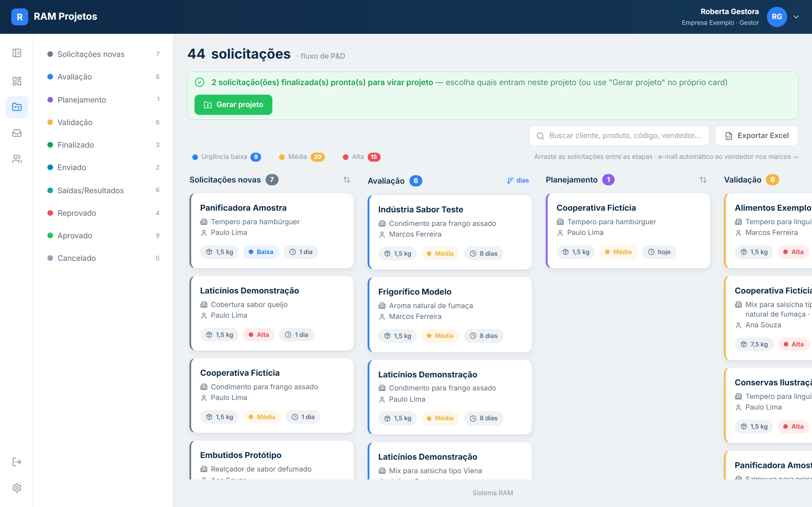Collapse the sidebar panel icon

click(x=17, y=53)
